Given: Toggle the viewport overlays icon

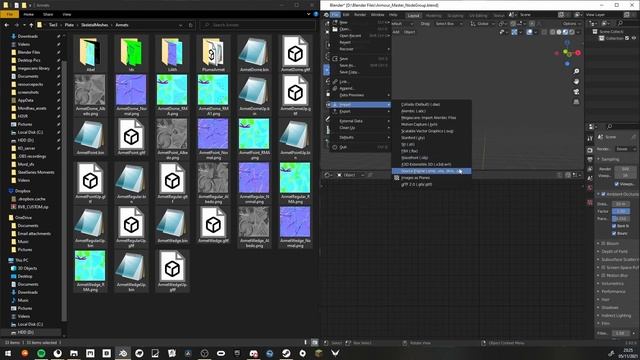Looking at the screenshot, I should point(529,32).
